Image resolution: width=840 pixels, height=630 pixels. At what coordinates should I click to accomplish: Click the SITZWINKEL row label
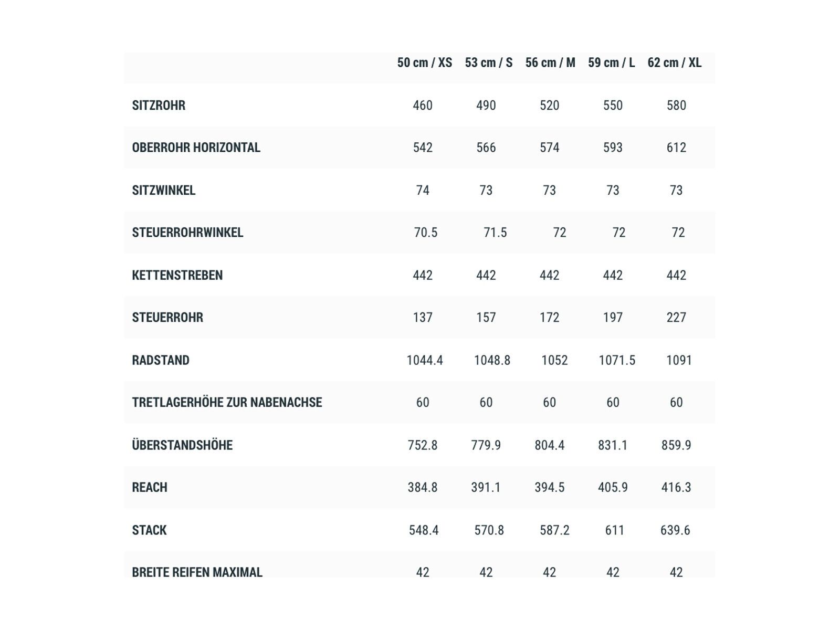(x=163, y=190)
